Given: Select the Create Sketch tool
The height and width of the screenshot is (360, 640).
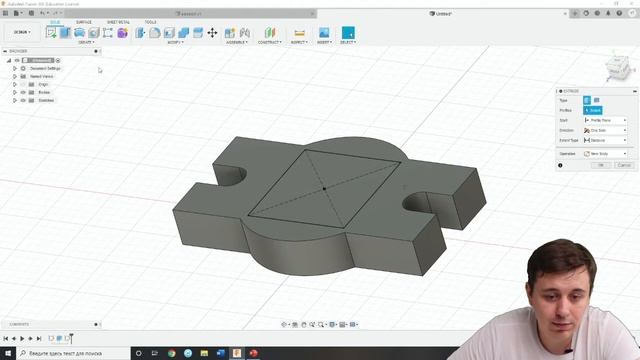Looking at the screenshot, I should (x=51, y=33).
